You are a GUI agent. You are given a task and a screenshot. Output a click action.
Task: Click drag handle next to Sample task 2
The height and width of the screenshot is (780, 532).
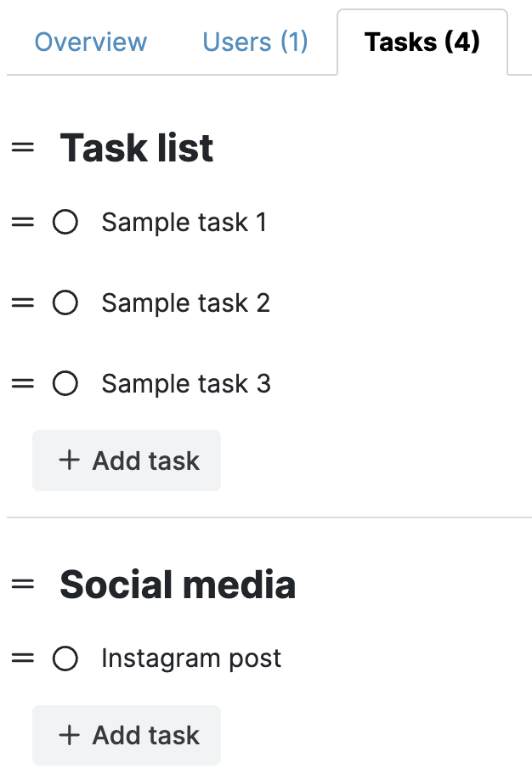coord(23,302)
